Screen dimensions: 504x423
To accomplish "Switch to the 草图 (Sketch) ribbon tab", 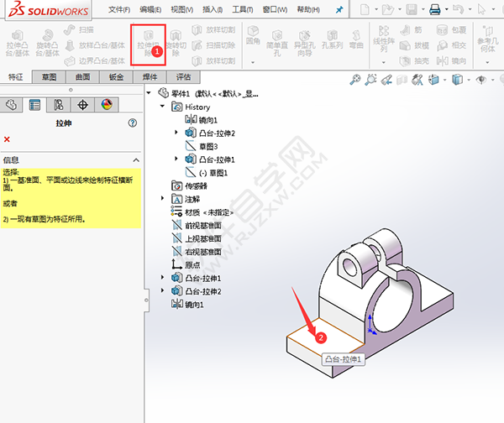I will pyautogui.click(x=50, y=77).
